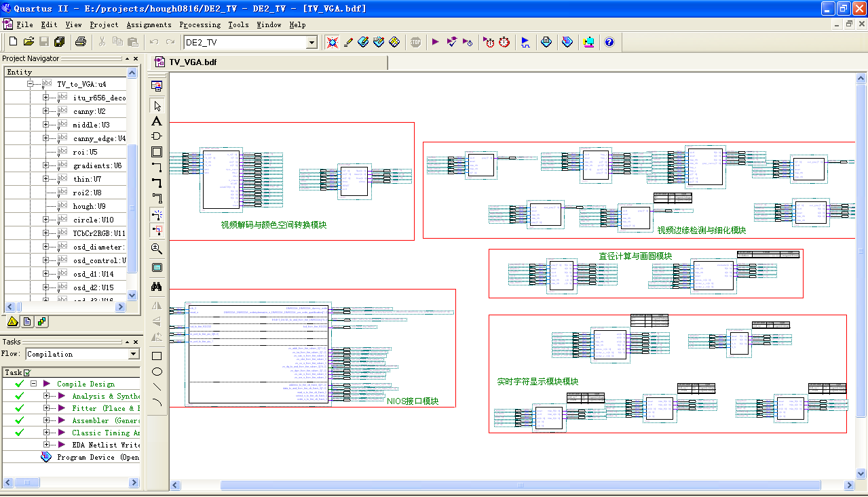
Task: Open the Processing menu
Action: tap(200, 25)
